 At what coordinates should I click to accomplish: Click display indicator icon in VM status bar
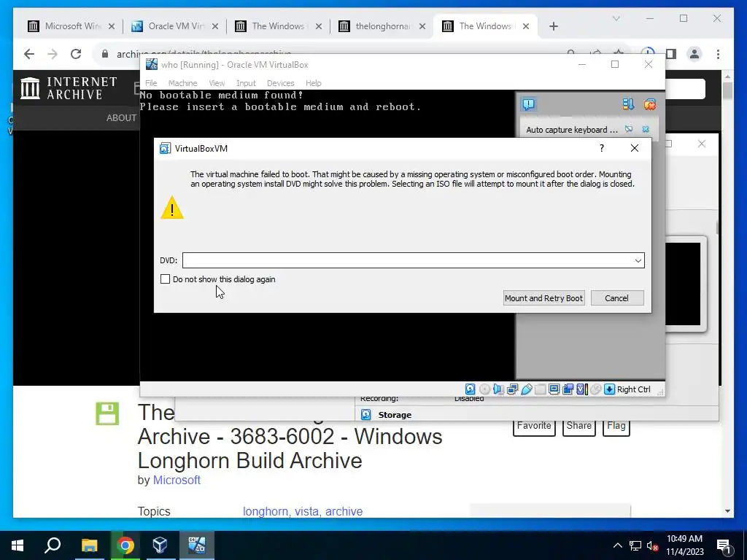coord(554,389)
